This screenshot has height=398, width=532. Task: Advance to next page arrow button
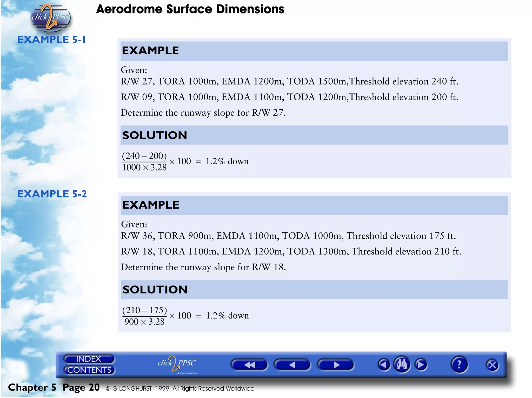336,365
